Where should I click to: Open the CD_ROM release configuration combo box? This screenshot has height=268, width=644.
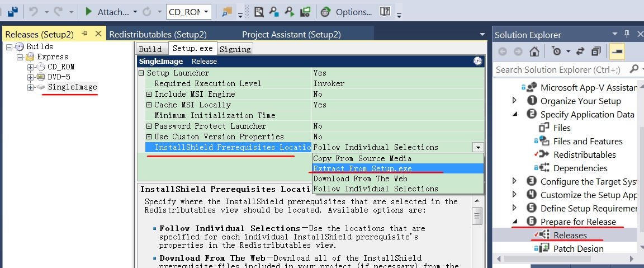[189, 12]
